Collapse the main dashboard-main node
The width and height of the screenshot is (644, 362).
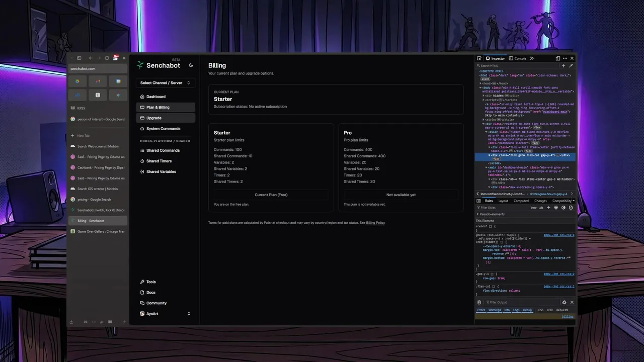click(x=486, y=167)
